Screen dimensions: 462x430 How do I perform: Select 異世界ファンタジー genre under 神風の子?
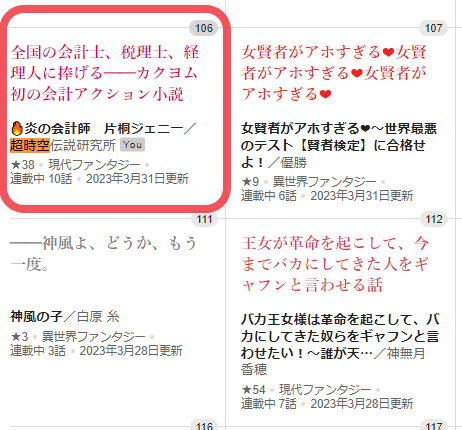pyautogui.click(x=94, y=336)
